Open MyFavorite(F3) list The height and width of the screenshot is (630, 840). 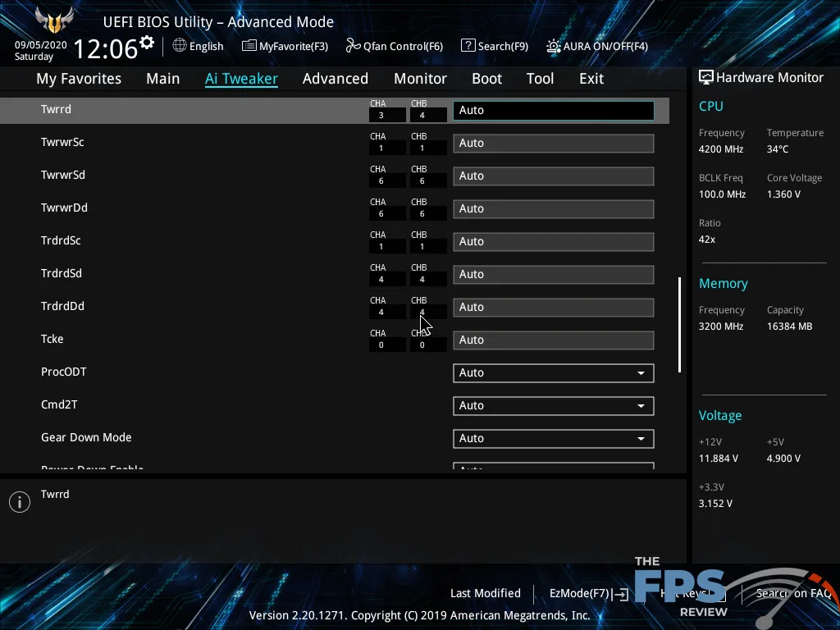pos(285,46)
